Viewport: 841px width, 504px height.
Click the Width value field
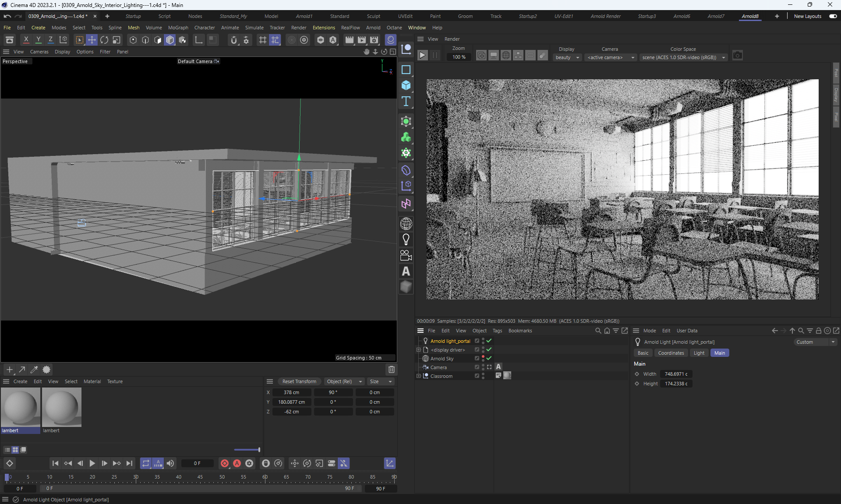tap(676, 374)
